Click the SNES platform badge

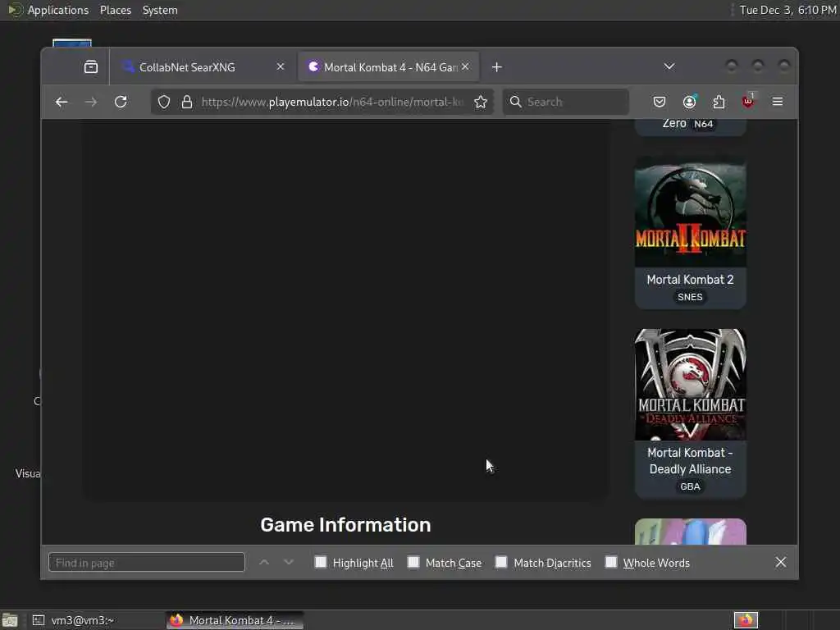pyautogui.click(x=690, y=297)
